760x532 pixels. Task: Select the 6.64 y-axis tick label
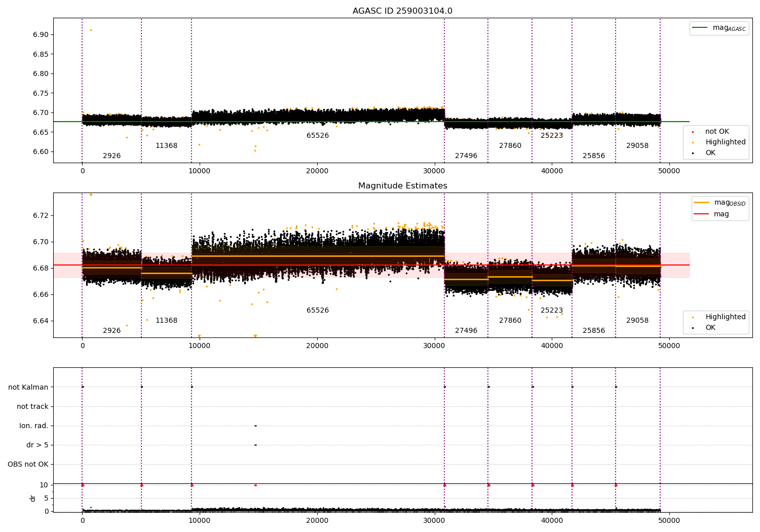41,321
